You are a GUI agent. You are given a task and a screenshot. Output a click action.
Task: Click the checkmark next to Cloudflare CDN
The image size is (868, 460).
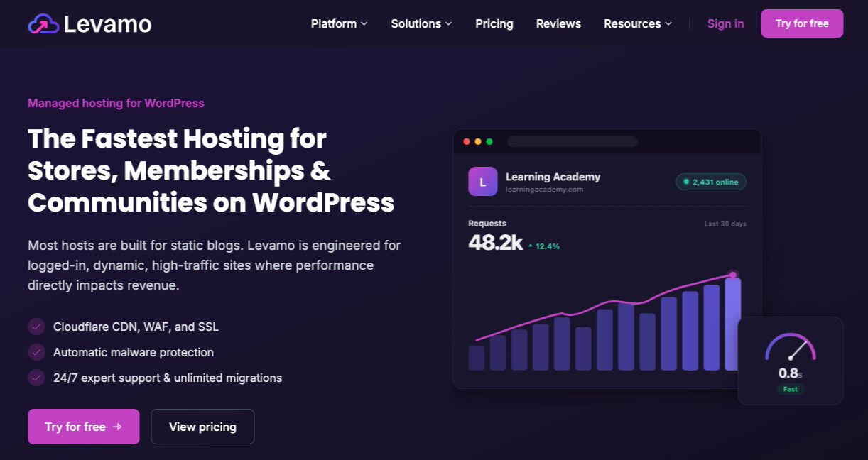click(36, 327)
